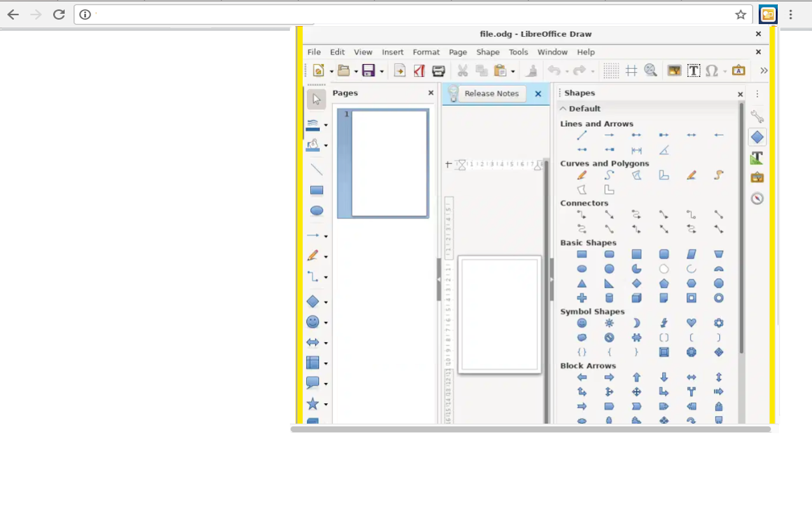812x508 pixels.
Task: Toggle Helplines While Moving icon
Action: pos(631,70)
